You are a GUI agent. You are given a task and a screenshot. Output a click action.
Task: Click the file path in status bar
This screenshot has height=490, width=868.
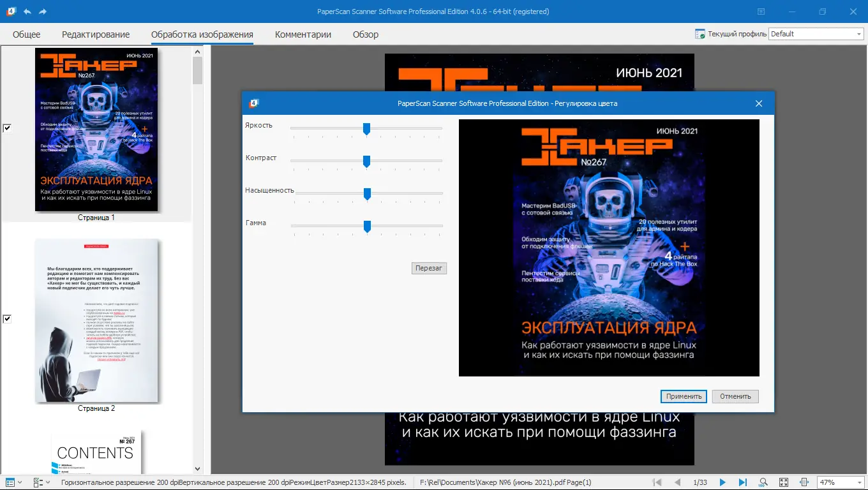[505, 482]
